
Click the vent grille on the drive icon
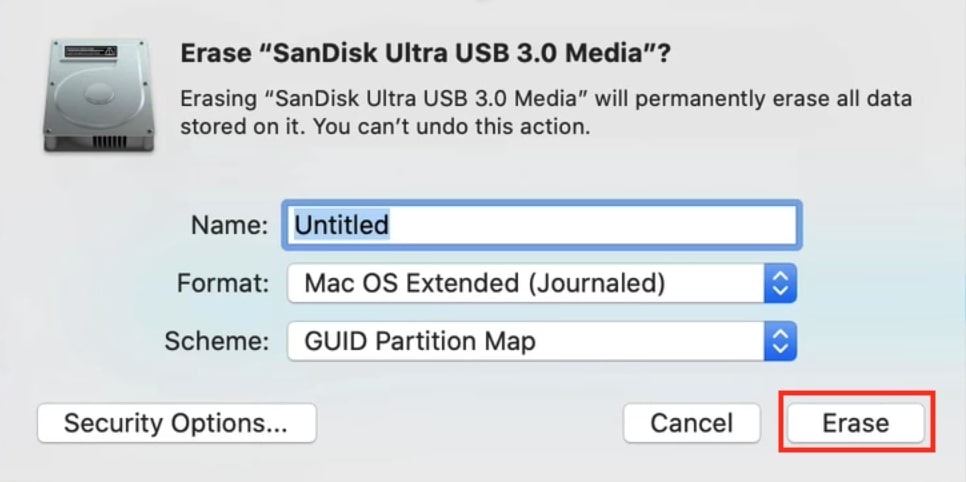click(x=109, y=142)
